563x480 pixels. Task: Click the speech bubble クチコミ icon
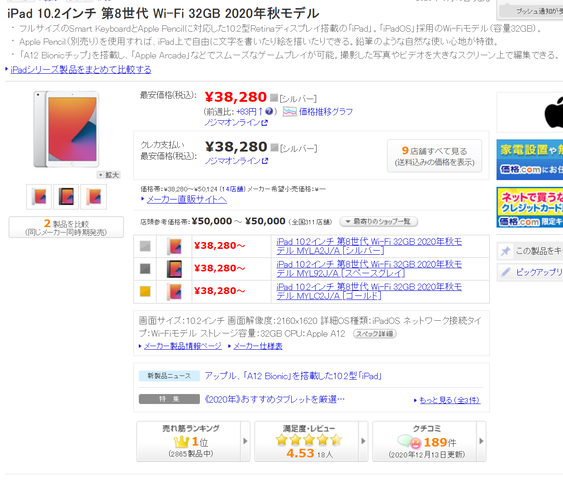pyautogui.click(x=409, y=442)
